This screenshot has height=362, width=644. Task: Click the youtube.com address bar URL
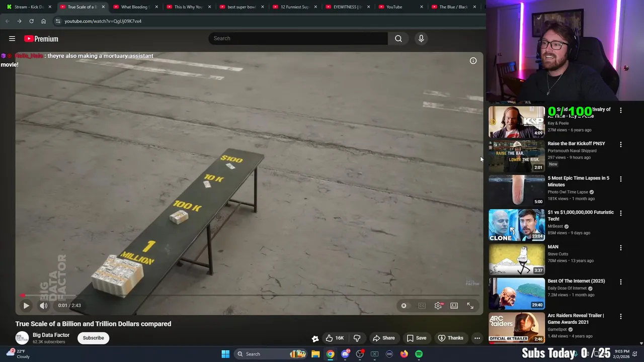(103, 21)
